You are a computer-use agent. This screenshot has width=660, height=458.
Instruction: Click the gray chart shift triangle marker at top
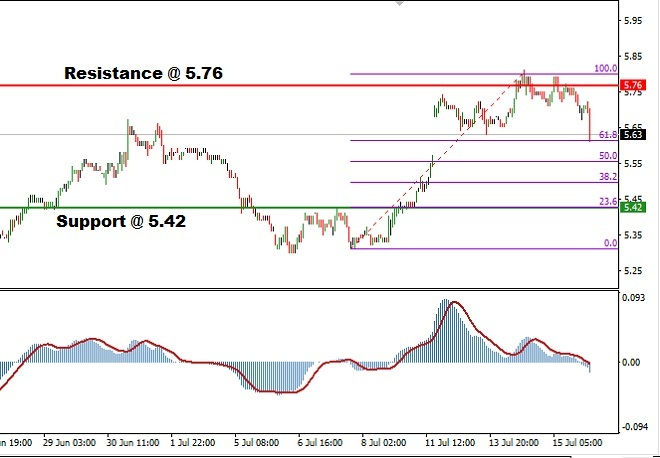(399, 4)
